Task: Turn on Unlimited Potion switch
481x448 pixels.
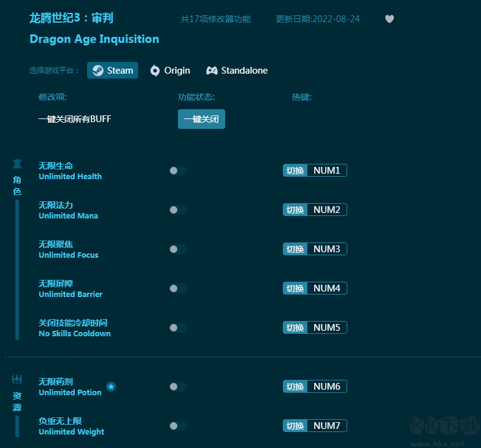Action: pos(178,387)
